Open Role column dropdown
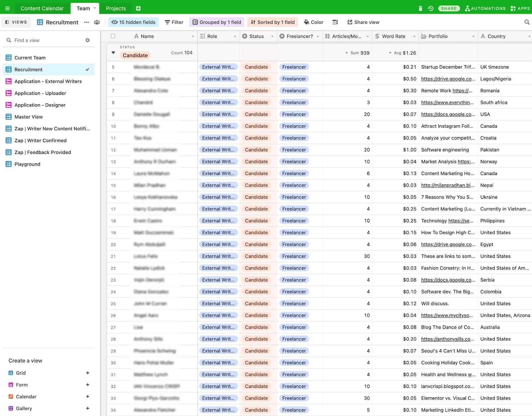This screenshot has height=416, width=532. [x=235, y=36]
